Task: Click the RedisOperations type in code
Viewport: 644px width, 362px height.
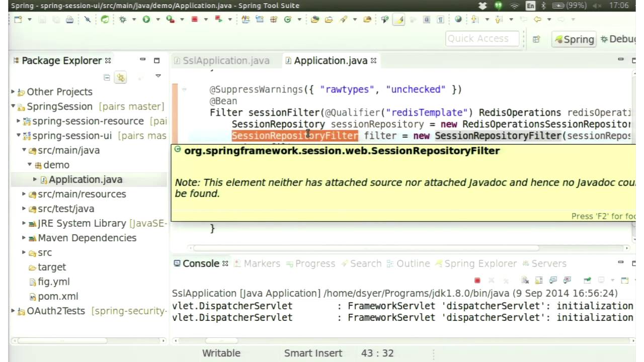Action: point(520,113)
